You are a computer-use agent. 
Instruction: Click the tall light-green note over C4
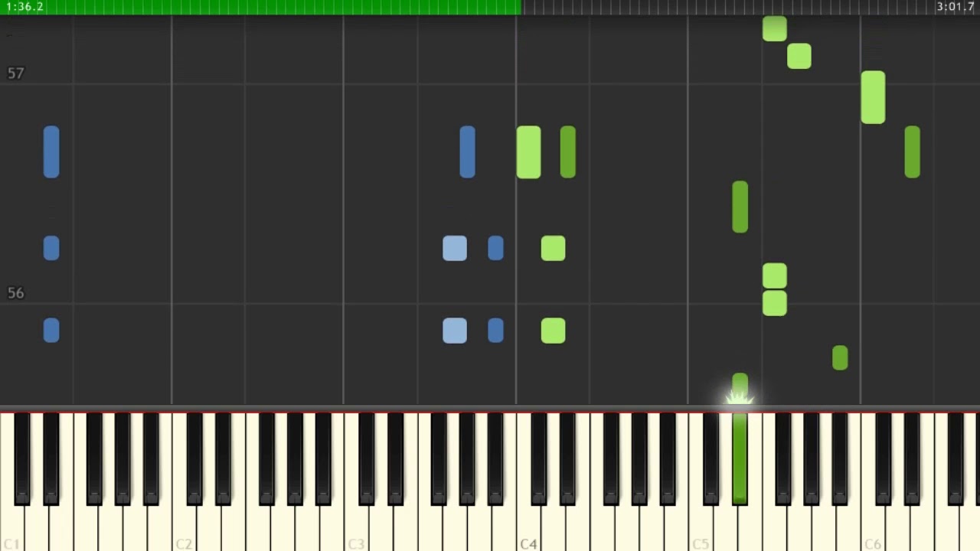coord(529,152)
